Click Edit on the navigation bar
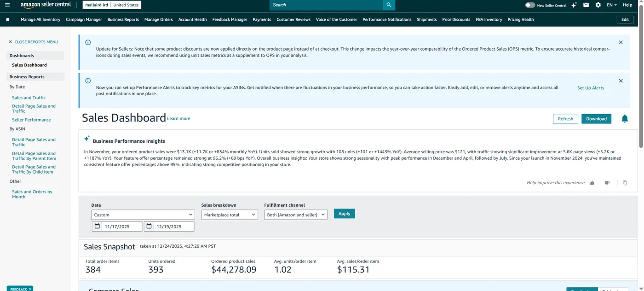 tap(625, 20)
